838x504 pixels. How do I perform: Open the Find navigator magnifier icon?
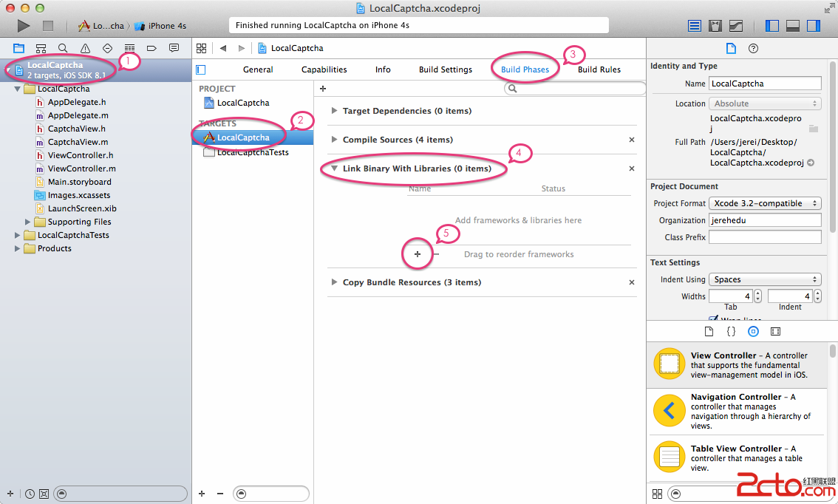[x=63, y=48]
